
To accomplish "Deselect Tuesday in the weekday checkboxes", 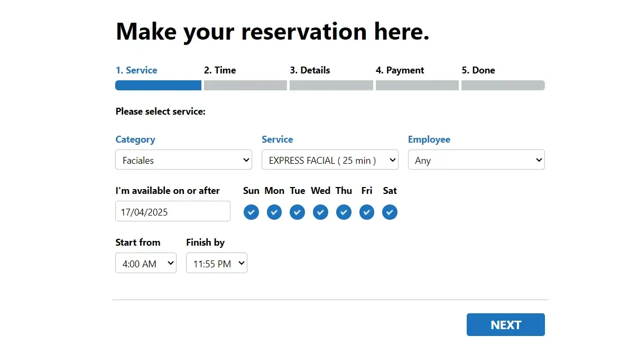I will point(297,212).
